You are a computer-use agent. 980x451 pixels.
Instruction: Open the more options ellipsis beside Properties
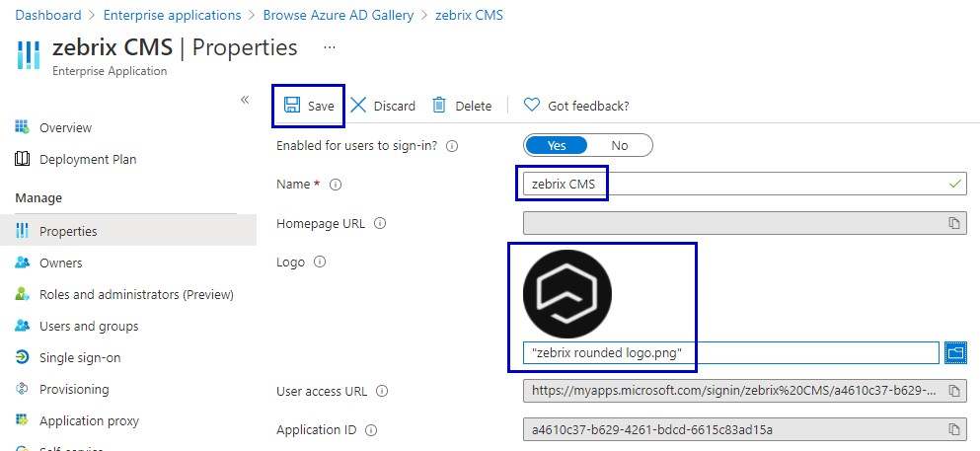tap(330, 46)
